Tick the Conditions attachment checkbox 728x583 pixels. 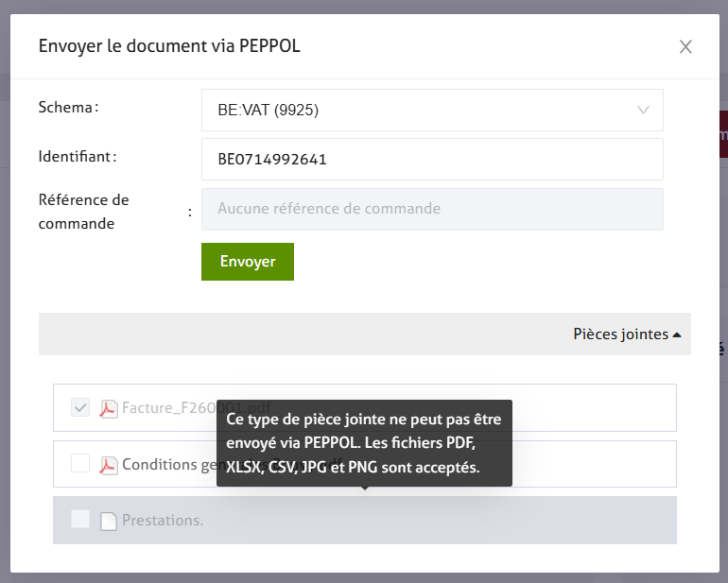point(80,464)
